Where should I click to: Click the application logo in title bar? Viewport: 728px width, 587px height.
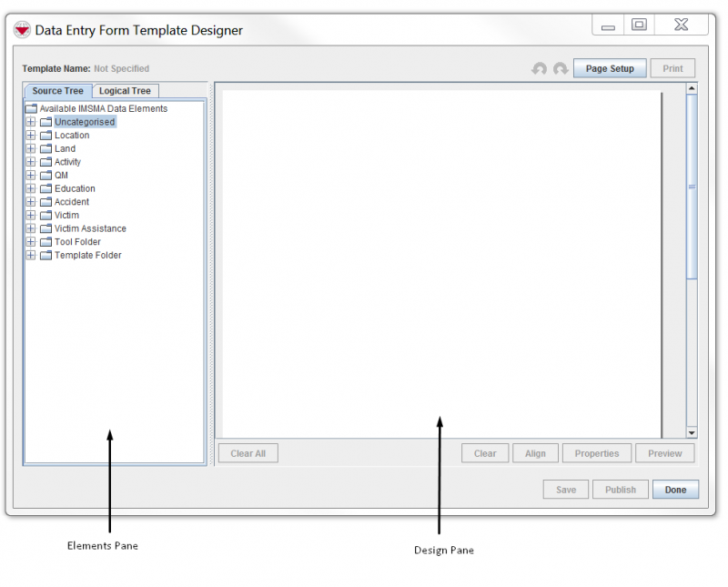click(x=22, y=30)
